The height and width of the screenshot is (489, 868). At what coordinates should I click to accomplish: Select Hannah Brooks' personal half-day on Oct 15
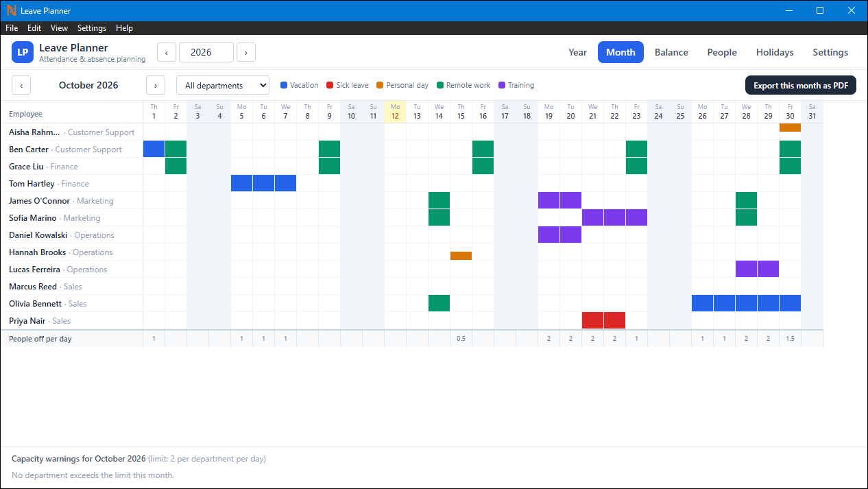click(461, 256)
